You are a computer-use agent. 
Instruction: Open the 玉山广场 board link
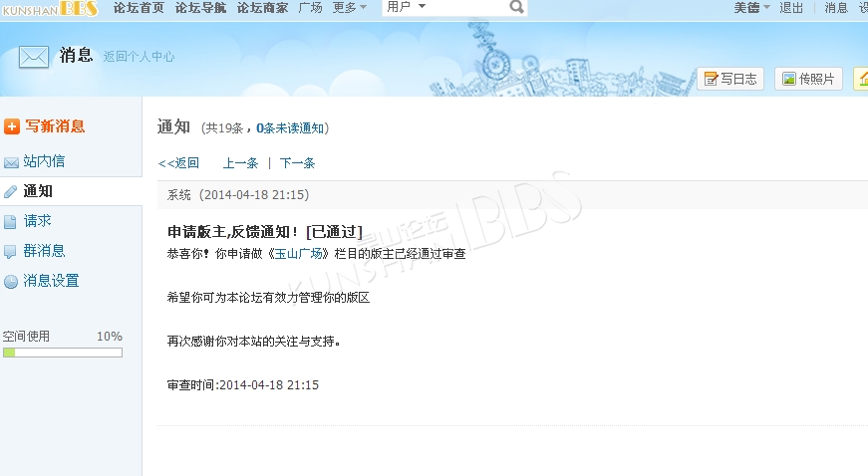point(298,254)
